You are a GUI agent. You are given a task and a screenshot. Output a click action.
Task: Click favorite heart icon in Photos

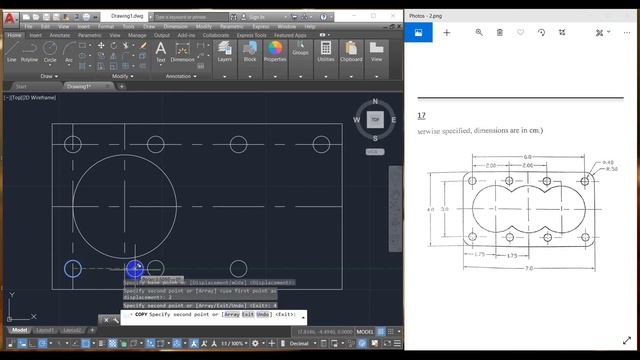click(520, 33)
